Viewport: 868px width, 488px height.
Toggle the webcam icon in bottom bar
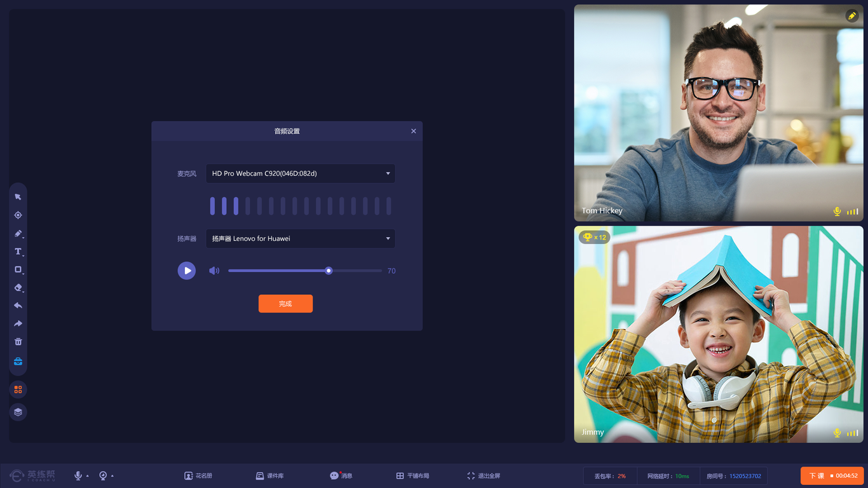103,476
